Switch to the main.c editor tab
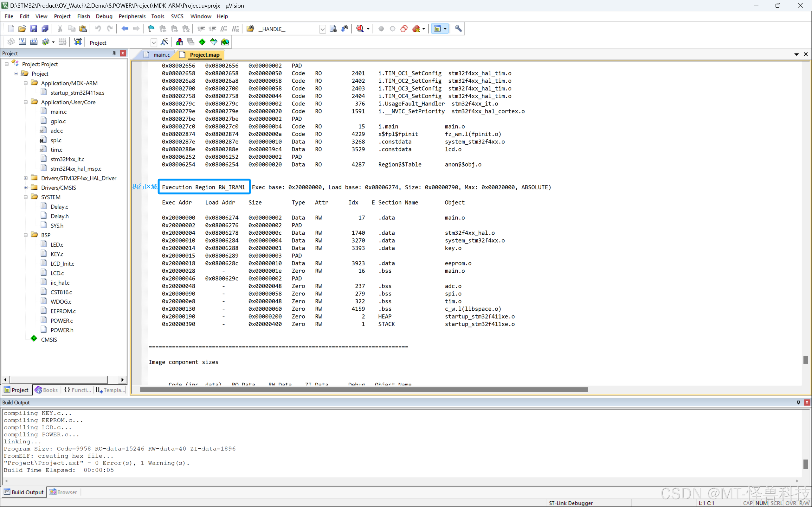The image size is (812, 507). [x=161, y=55]
